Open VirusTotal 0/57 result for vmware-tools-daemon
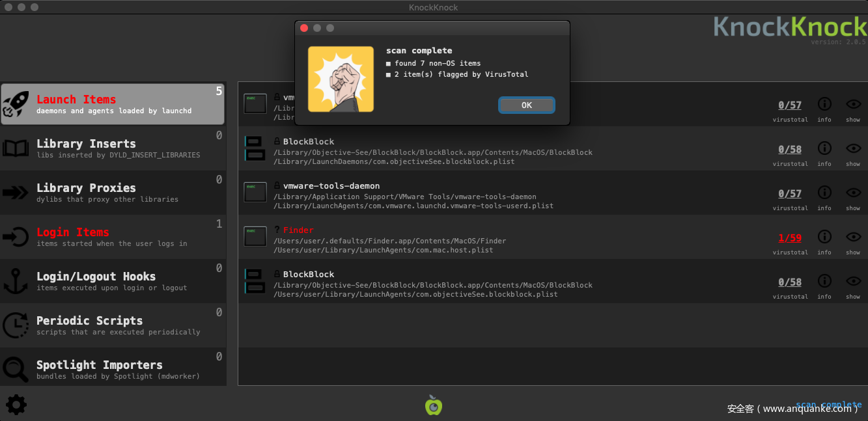868x421 pixels. click(x=790, y=194)
